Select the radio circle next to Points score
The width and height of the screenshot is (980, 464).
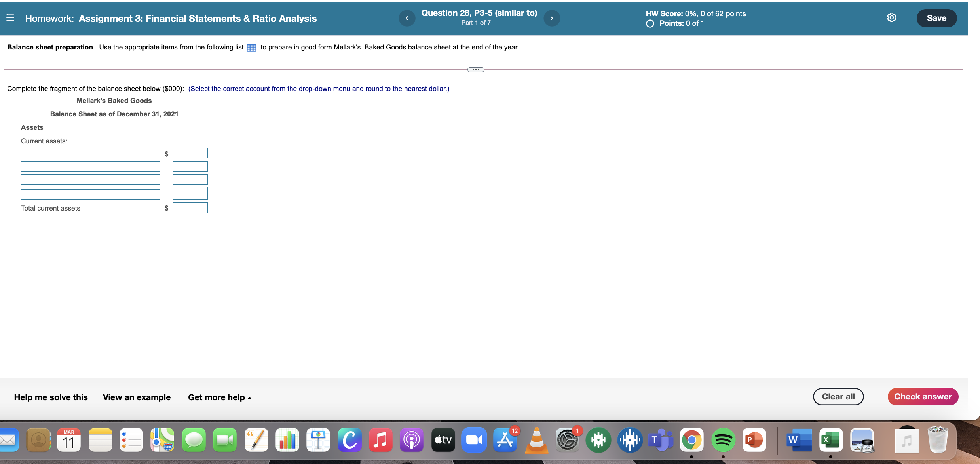coord(649,24)
